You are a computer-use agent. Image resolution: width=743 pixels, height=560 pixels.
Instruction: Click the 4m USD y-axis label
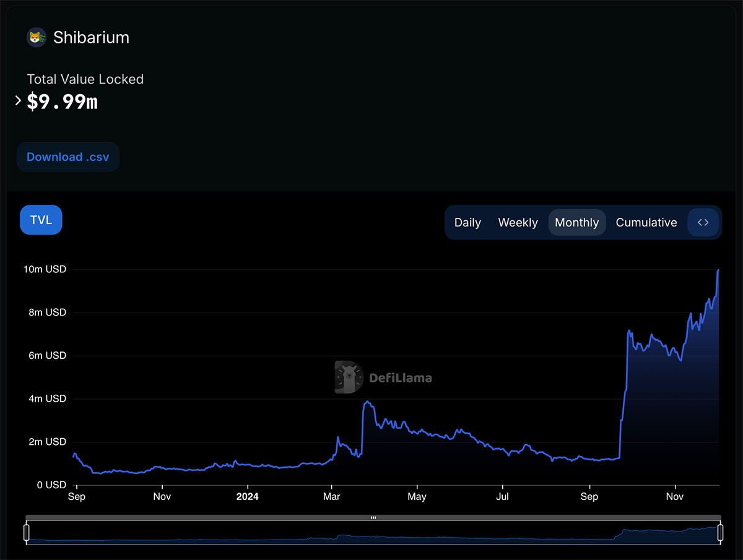[46, 398]
